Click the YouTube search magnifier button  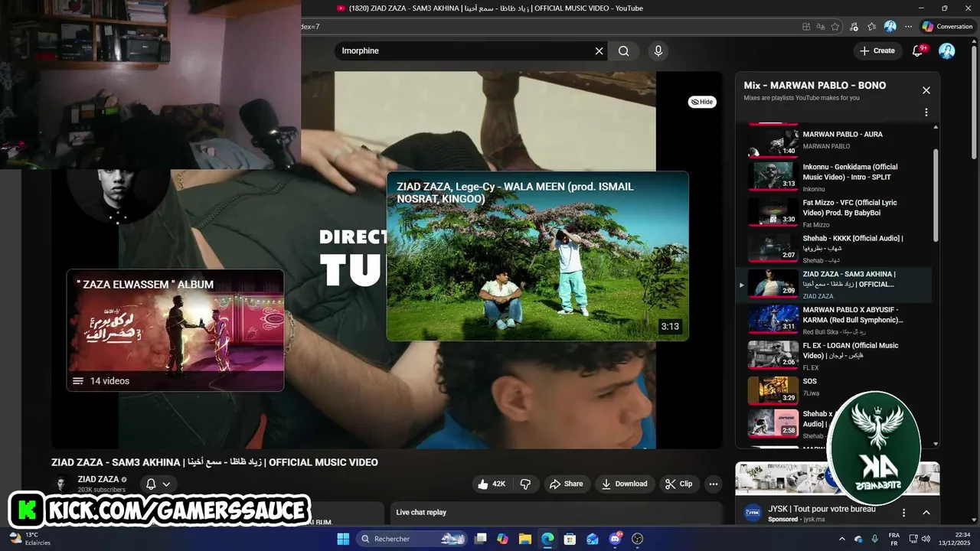coord(624,51)
